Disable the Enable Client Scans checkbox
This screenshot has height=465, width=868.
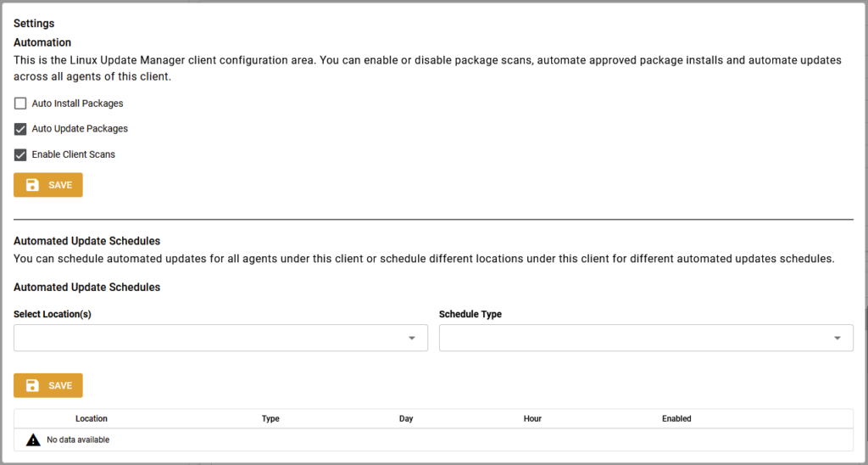pyautogui.click(x=20, y=154)
